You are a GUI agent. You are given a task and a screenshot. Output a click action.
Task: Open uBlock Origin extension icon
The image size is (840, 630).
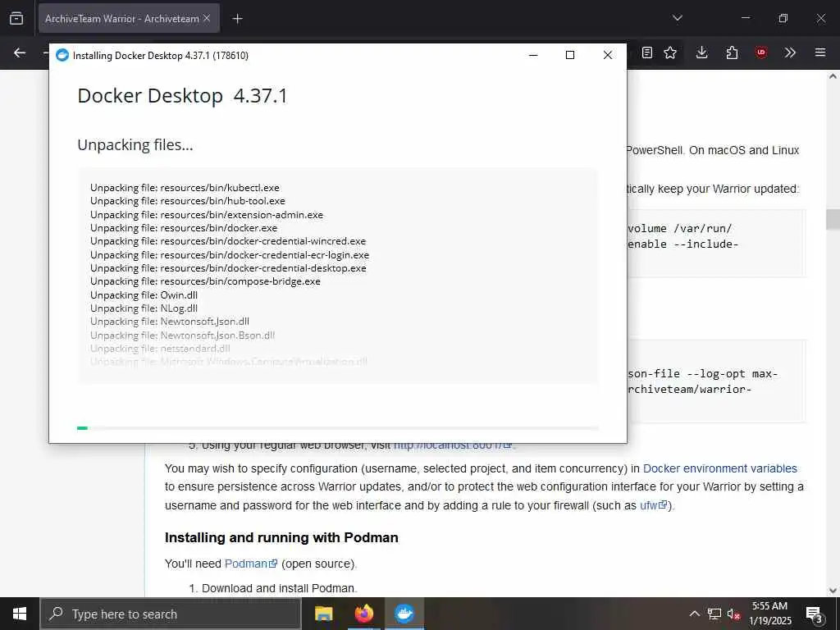761,52
